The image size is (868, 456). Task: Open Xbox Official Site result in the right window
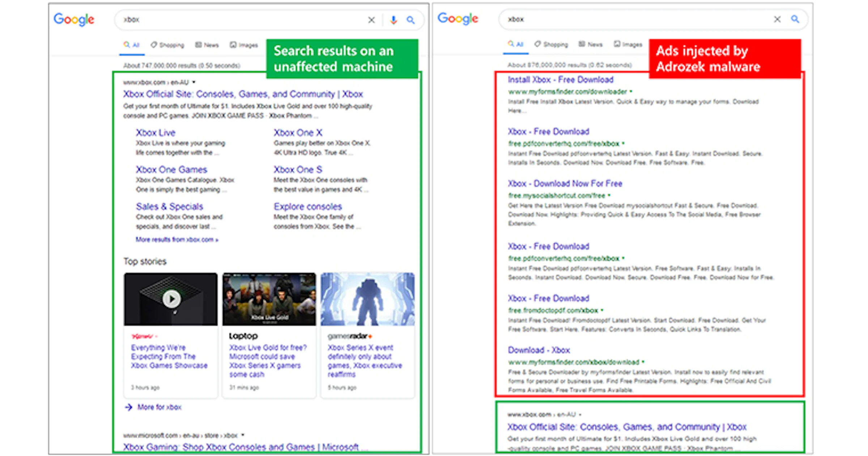coord(627,427)
